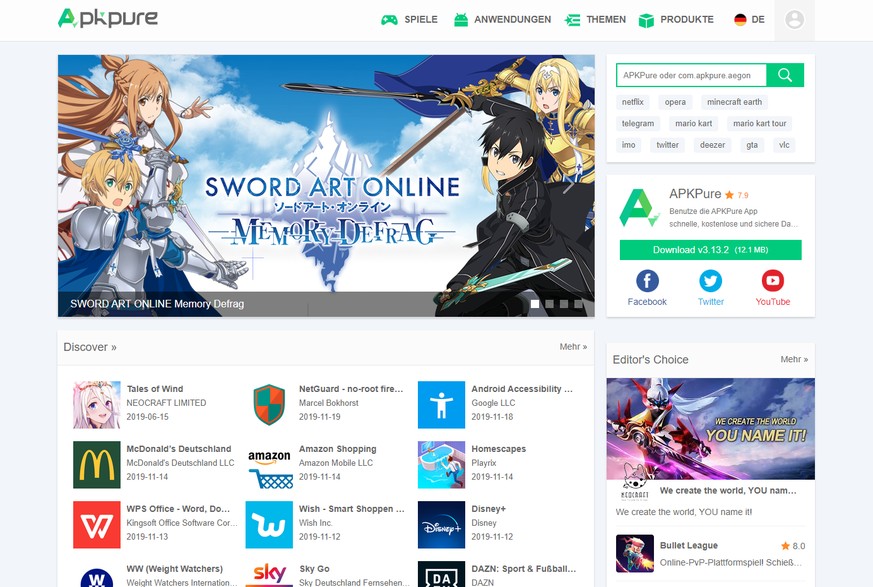Select the vlc search tag

pos(784,145)
